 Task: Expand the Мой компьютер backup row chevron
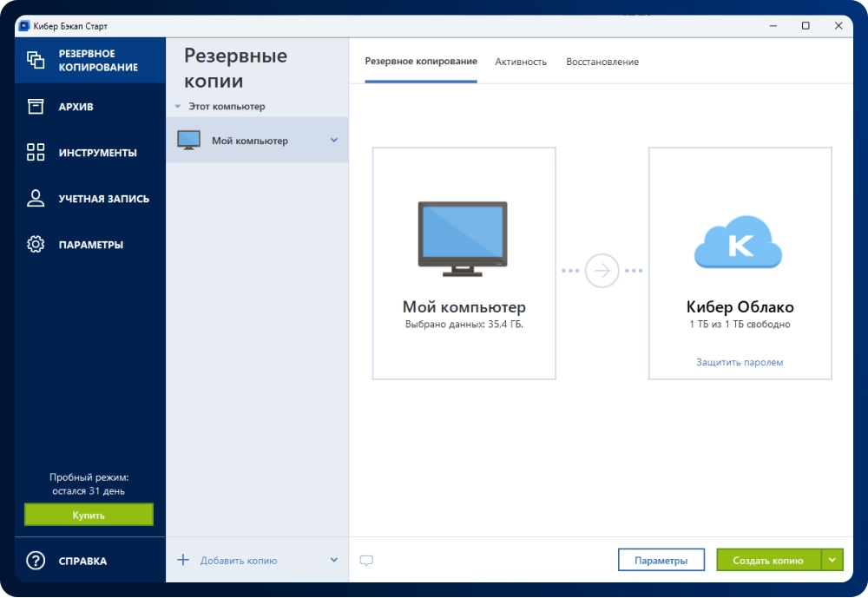point(334,140)
